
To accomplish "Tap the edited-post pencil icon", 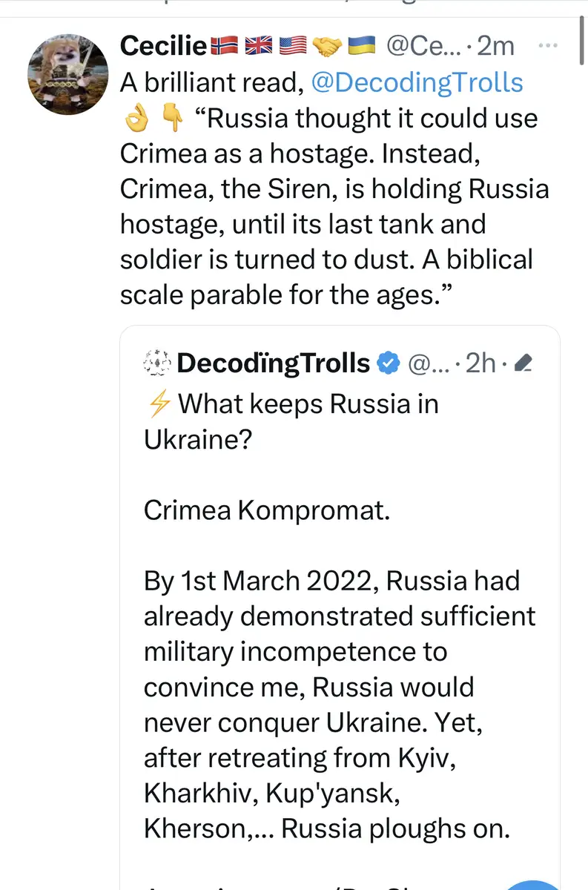I will (x=523, y=363).
